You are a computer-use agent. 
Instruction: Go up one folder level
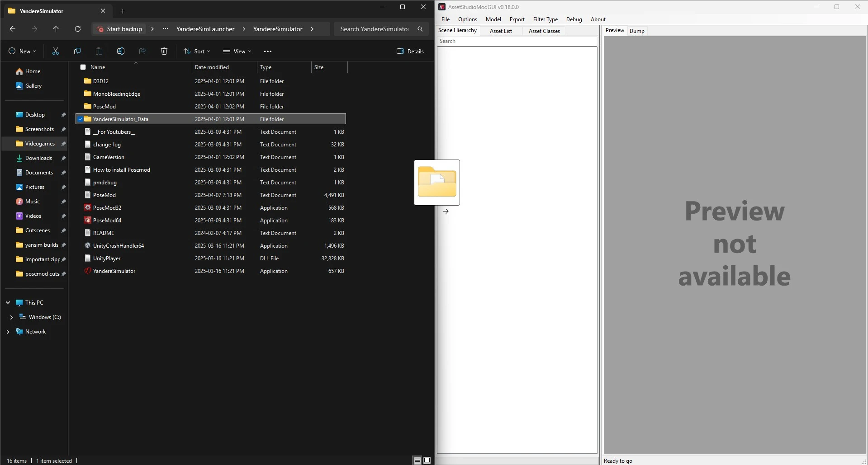click(56, 29)
